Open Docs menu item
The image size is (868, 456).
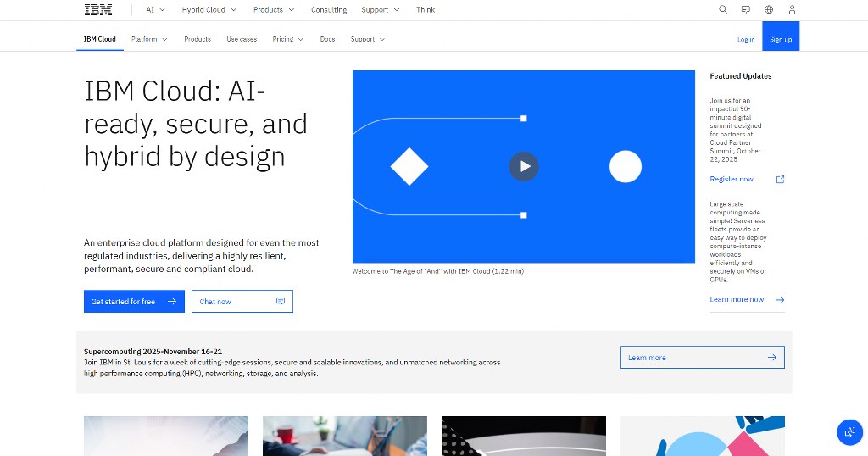[328, 39]
